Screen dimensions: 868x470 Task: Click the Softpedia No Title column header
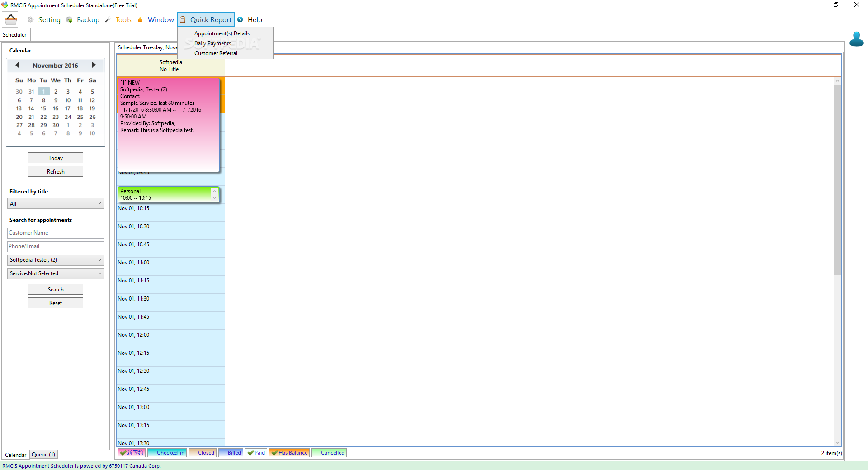coord(171,66)
